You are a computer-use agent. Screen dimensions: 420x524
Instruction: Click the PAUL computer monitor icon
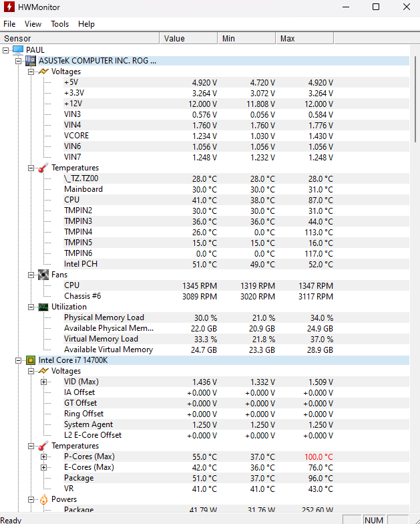18,50
